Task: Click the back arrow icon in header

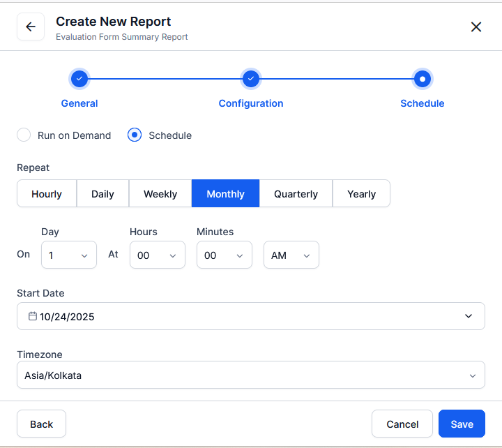Action: coord(31,27)
